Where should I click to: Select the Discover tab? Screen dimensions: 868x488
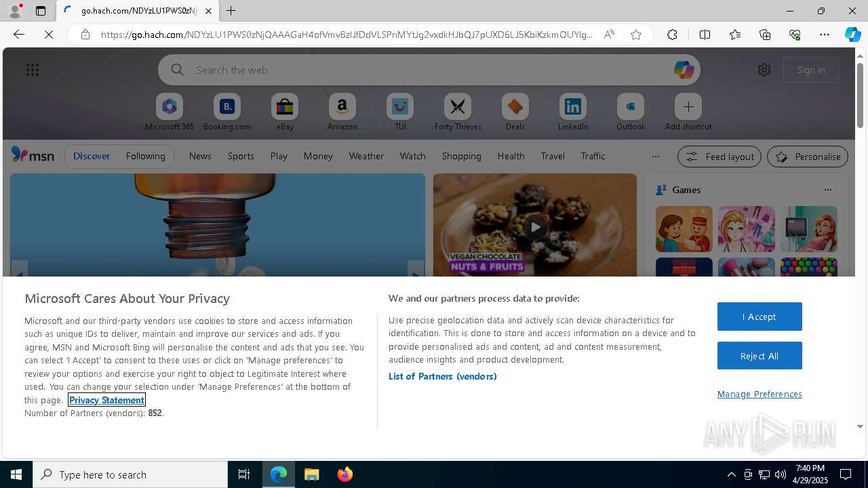92,156
